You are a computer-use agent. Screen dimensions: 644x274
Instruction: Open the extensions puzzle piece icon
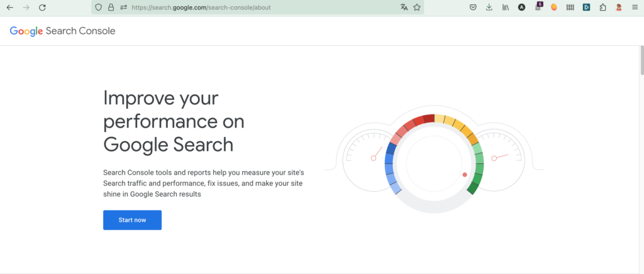pyautogui.click(x=602, y=8)
